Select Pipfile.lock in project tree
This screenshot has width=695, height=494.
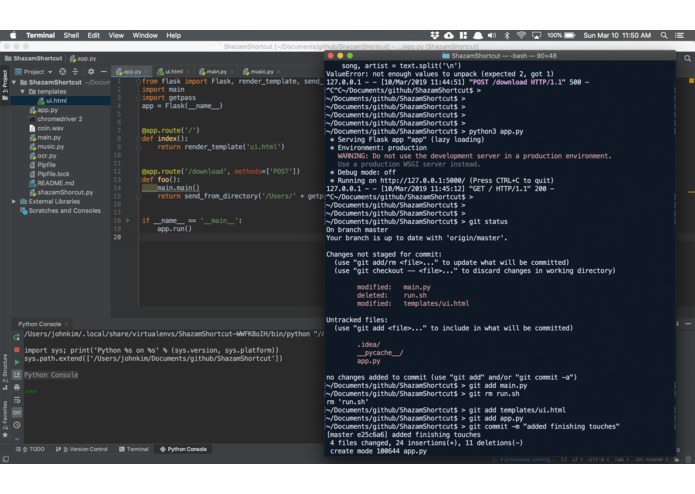click(49, 174)
